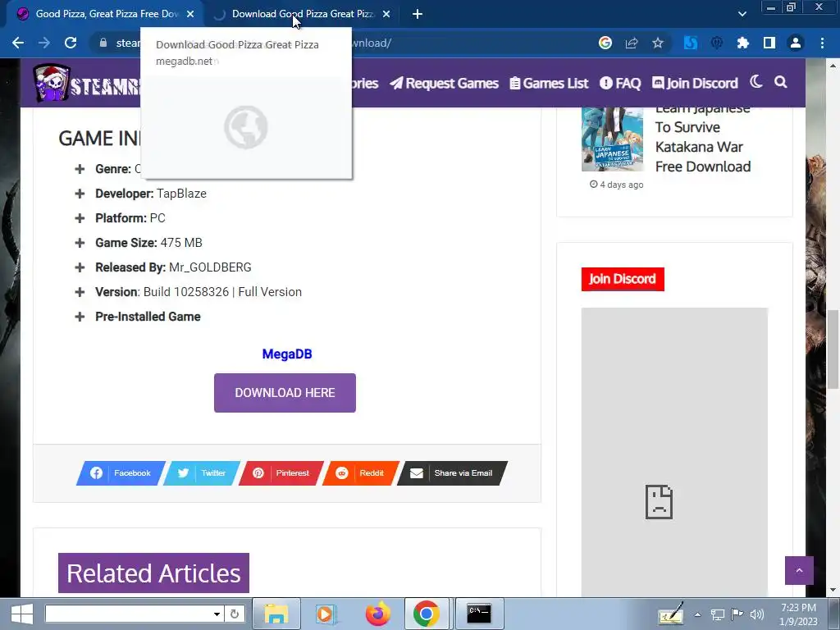Bookmark this page with star
Screen dimensions: 840x630
pyautogui.click(x=658, y=43)
